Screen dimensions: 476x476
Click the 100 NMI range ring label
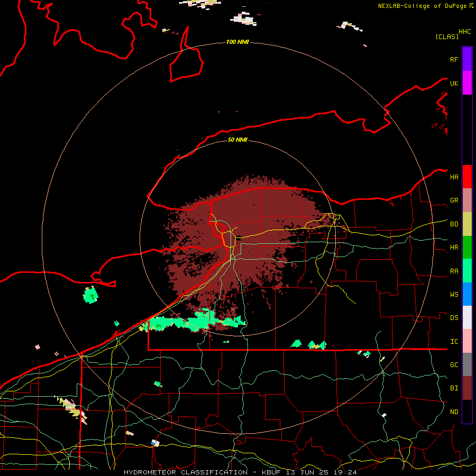coord(237,42)
